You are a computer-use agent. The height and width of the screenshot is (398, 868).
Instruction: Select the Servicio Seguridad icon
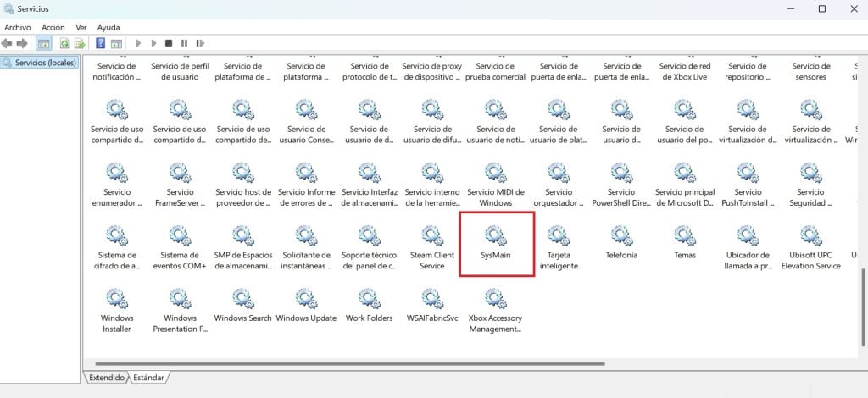coord(811,173)
